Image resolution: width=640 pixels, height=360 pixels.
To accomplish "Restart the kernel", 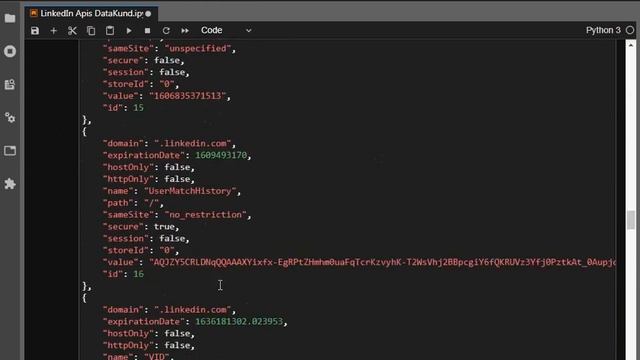I will (166, 31).
